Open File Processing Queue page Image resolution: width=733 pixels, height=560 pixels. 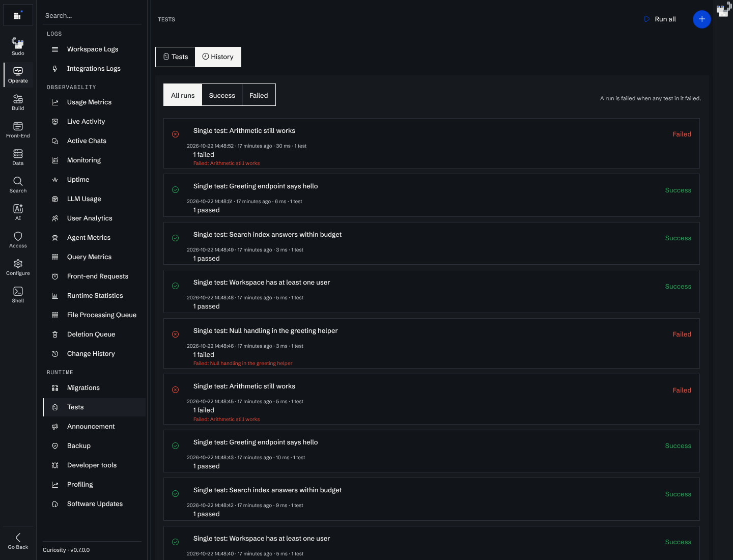tap(94, 315)
